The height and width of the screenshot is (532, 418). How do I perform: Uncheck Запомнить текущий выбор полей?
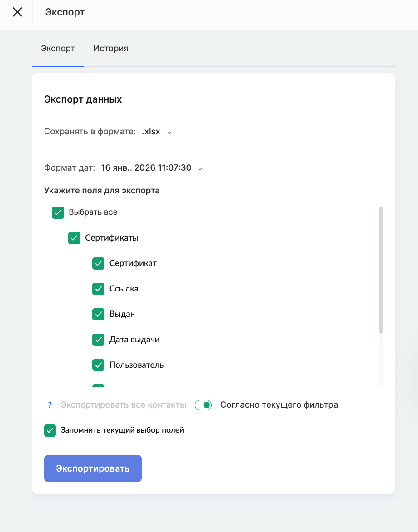pyautogui.click(x=50, y=430)
